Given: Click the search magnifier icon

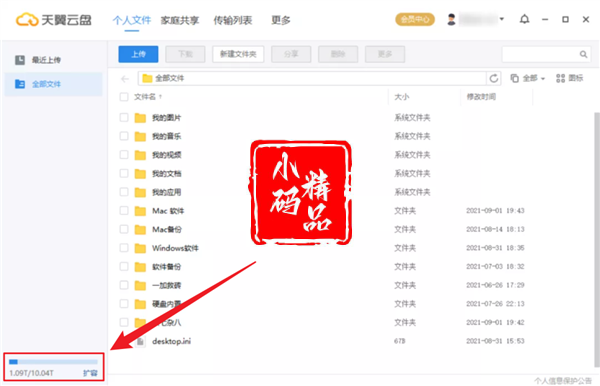Looking at the screenshot, I should pos(583,54).
